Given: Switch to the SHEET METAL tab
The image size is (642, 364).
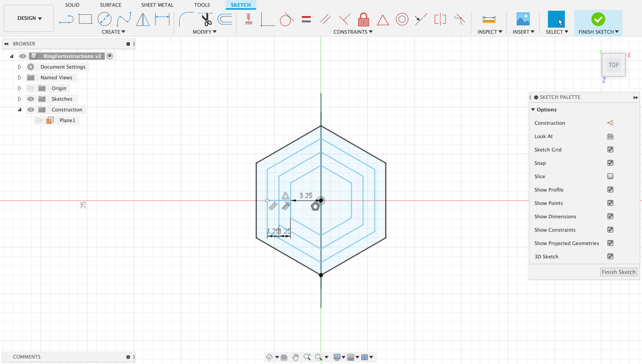Looking at the screenshot, I should coord(157,5).
